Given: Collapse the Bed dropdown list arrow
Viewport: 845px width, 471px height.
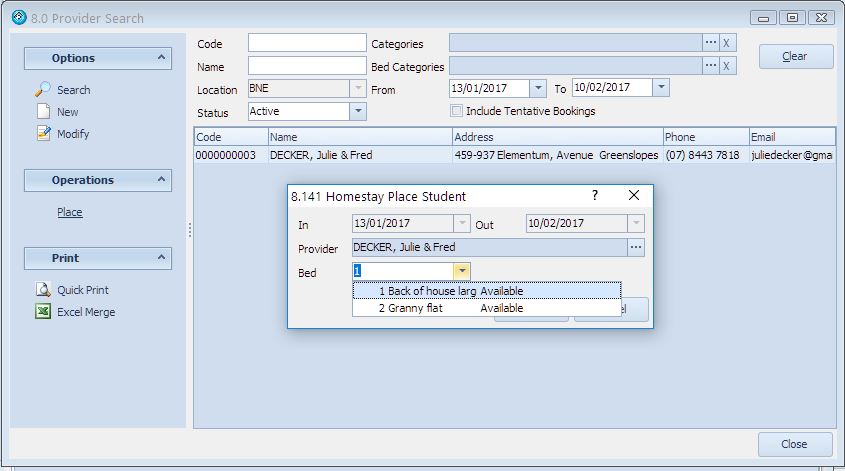Looking at the screenshot, I should [461, 271].
